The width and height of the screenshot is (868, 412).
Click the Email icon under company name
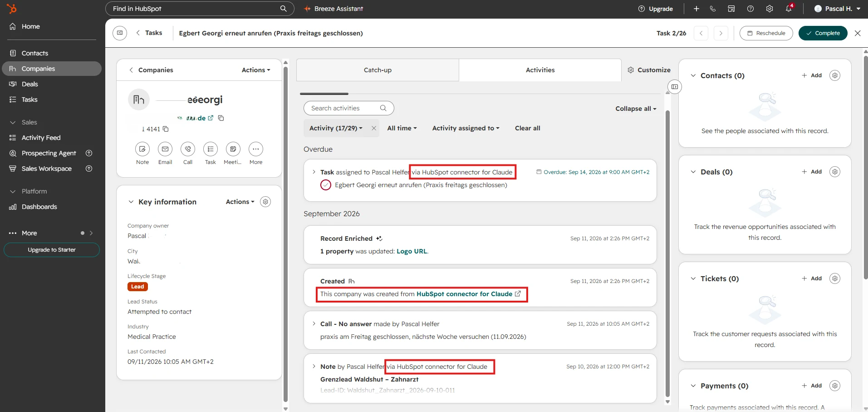click(x=165, y=149)
